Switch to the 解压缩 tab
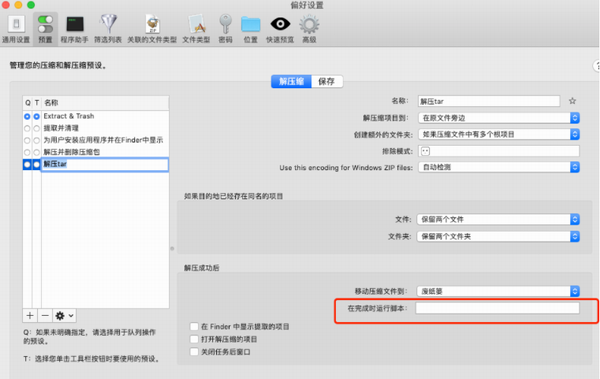Image resolution: width=600 pixels, height=379 pixels. 291,82
